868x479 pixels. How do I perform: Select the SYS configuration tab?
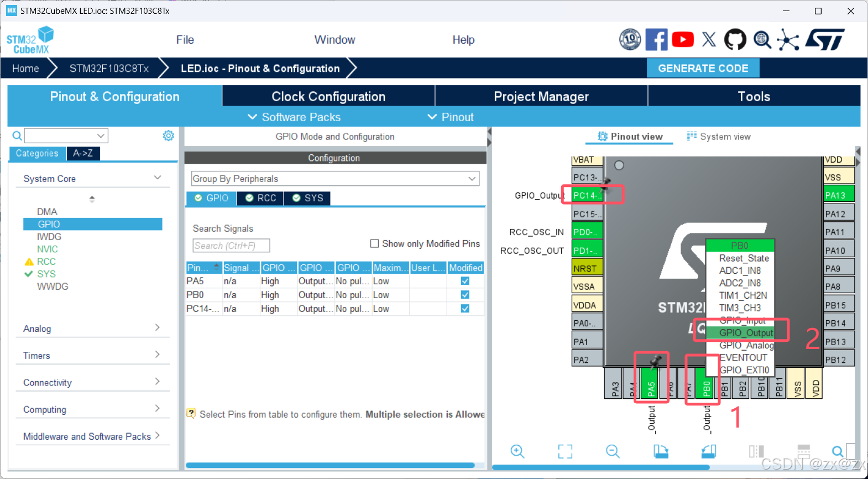click(x=307, y=198)
